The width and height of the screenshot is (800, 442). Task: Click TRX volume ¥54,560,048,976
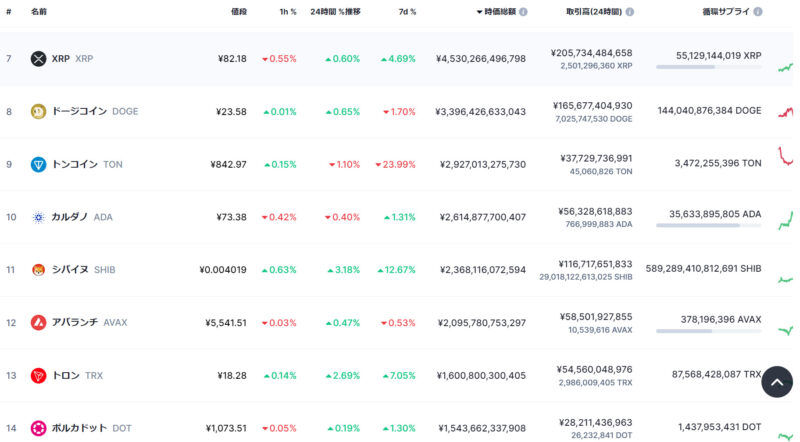pos(594,370)
